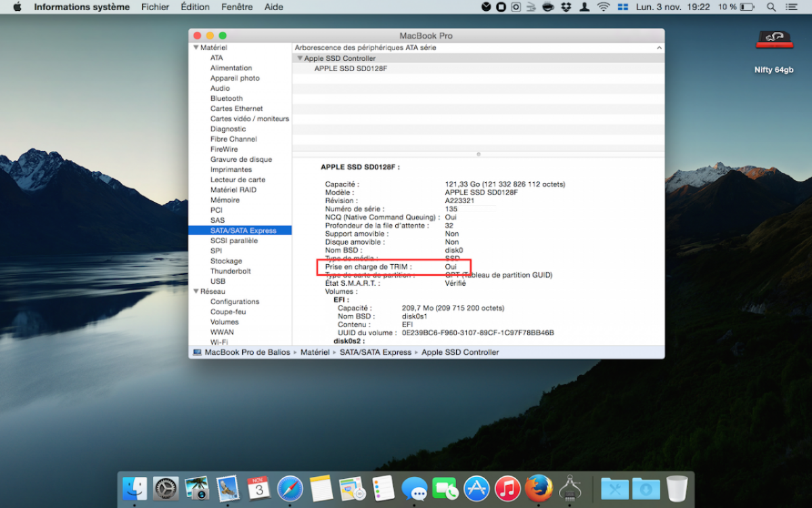Click the UUID du volume value

click(x=478, y=333)
